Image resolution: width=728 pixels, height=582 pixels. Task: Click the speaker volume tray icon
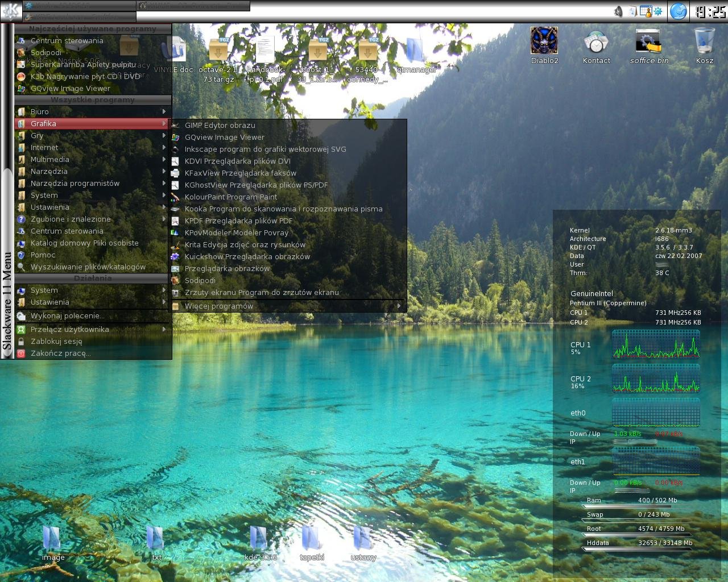618,11
